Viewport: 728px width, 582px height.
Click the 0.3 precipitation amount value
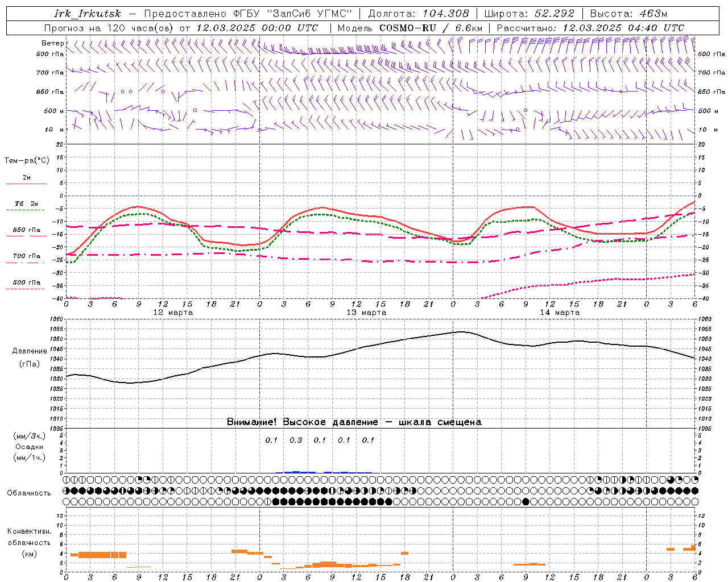click(296, 440)
